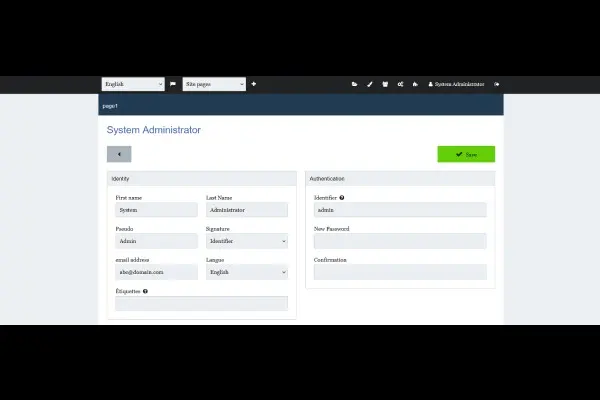Open the file manager folder icon
The height and width of the screenshot is (400, 600).
[354, 84]
